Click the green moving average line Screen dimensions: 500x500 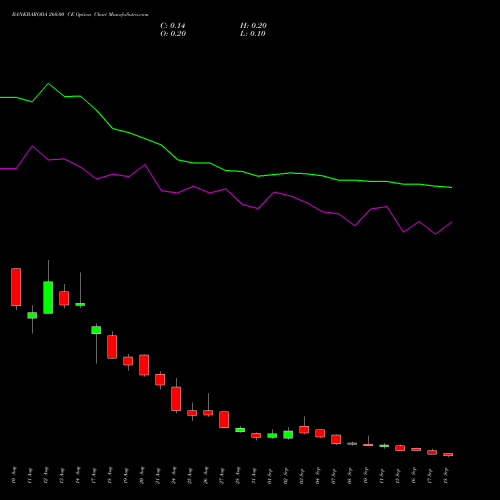(x=226, y=170)
